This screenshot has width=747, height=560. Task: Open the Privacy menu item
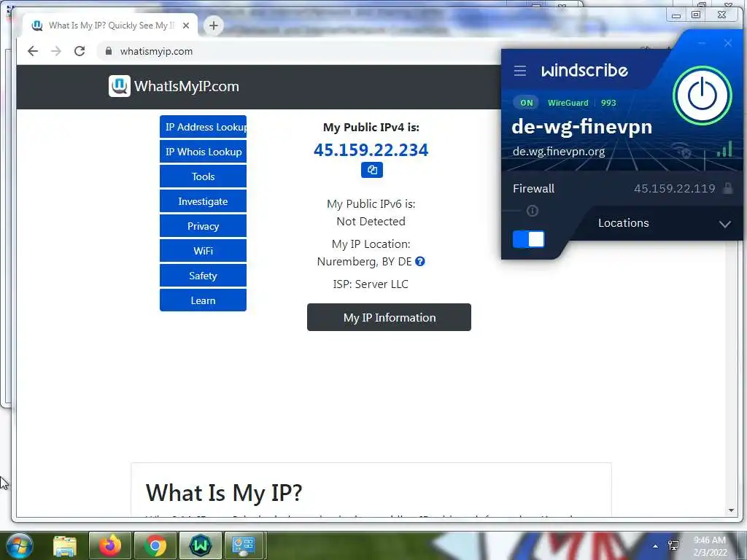203,226
